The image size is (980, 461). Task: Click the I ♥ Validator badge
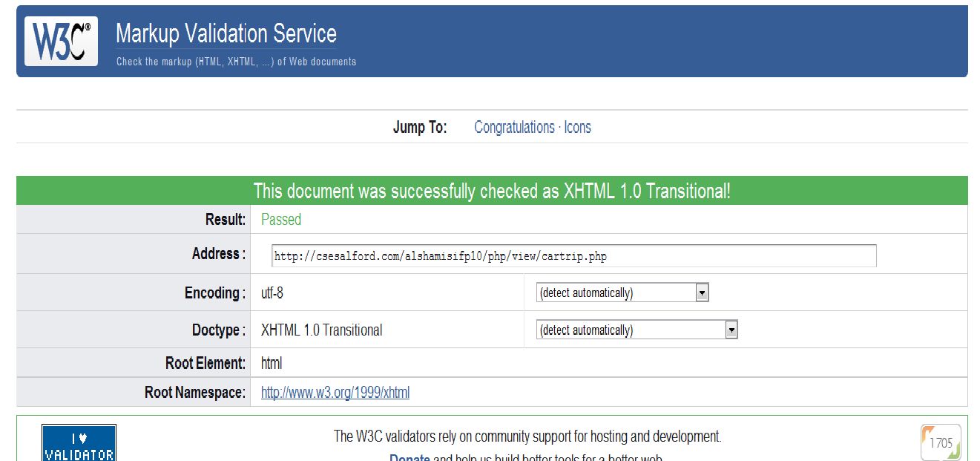coord(79,444)
